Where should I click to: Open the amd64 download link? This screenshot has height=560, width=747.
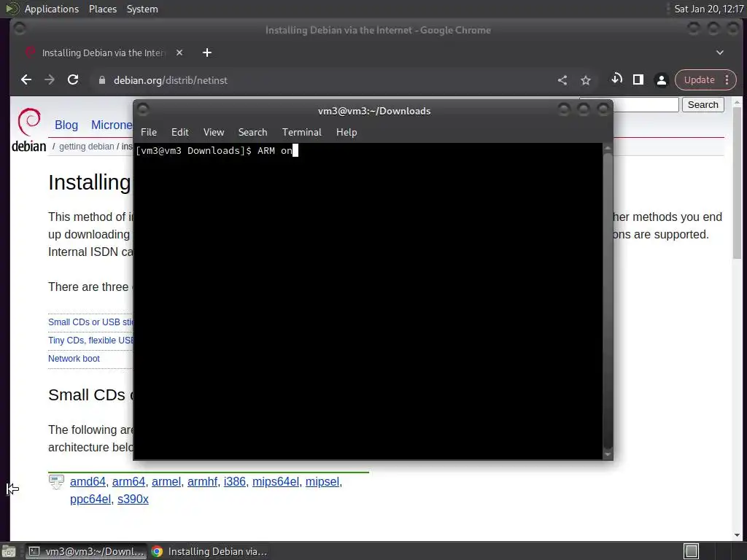click(88, 481)
